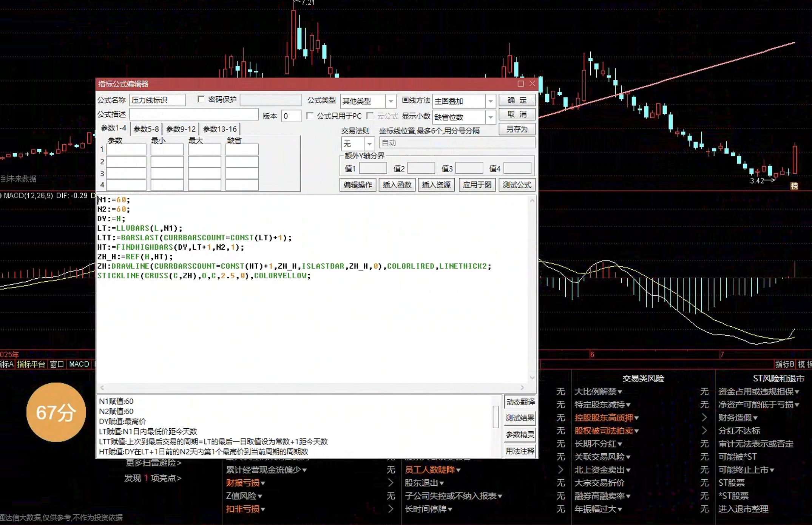
Task: Click parameter 1 name cell
Action: point(126,149)
